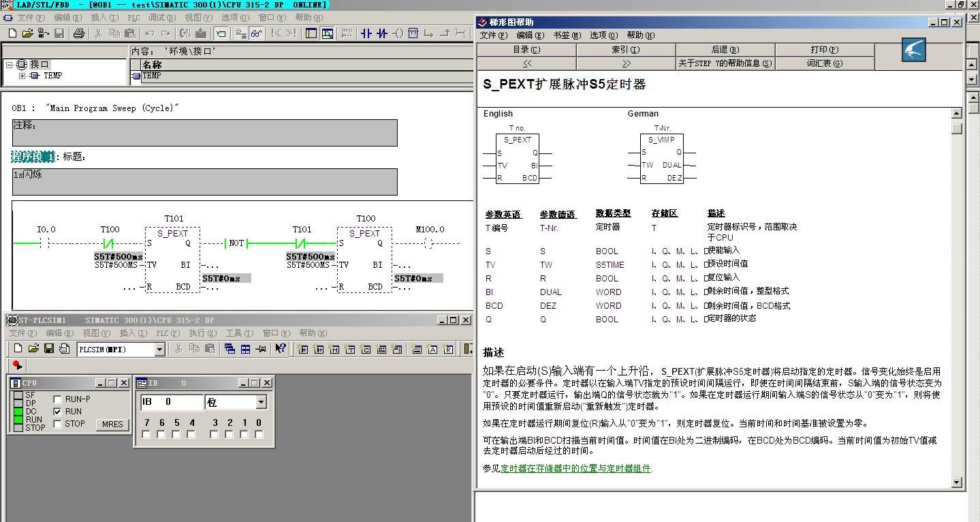Open the IB 0 format dropdown
The width and height of the screenshot is (980, 522).
(x=261, y=403)
